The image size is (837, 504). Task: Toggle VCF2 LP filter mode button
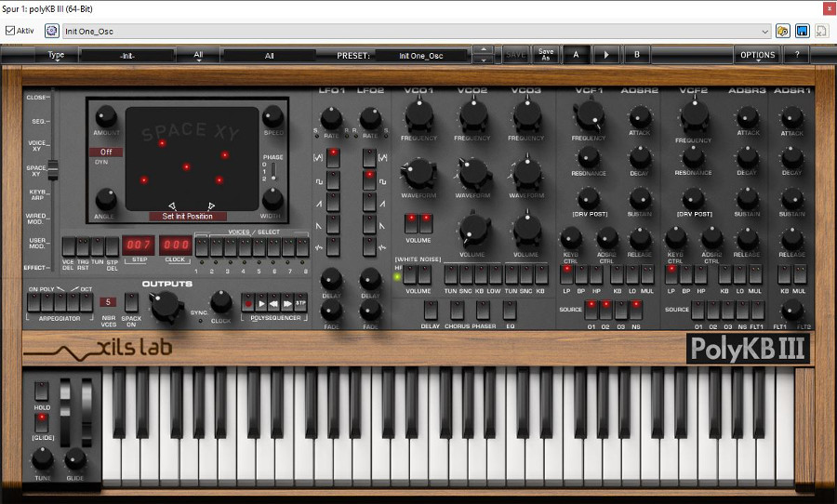click(x=671, y=274)
